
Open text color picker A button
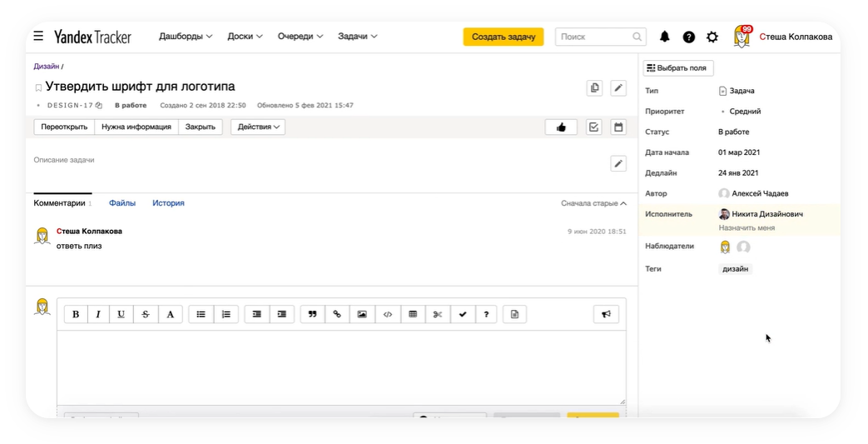[x=171, y=314]
